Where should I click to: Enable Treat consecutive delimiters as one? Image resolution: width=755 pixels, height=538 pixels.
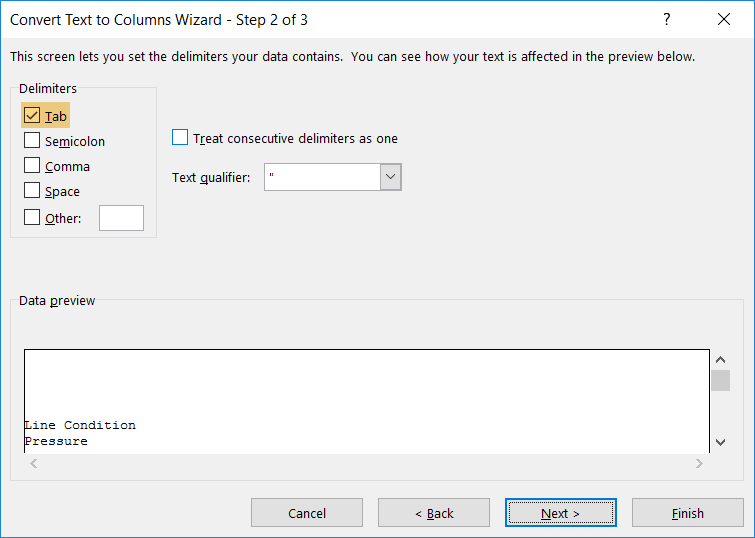tap(180, 137)
